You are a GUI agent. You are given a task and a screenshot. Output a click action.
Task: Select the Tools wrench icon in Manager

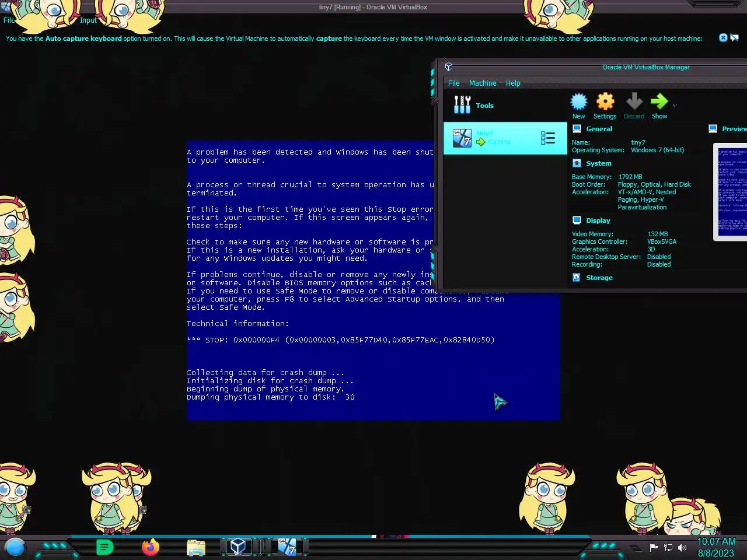point(462,105)
